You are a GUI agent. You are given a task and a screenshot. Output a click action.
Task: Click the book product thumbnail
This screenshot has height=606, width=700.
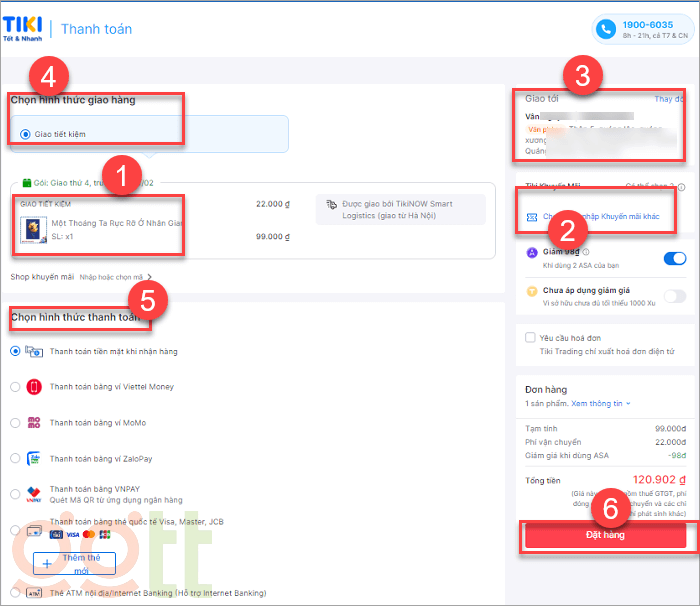tap(31, 230)
